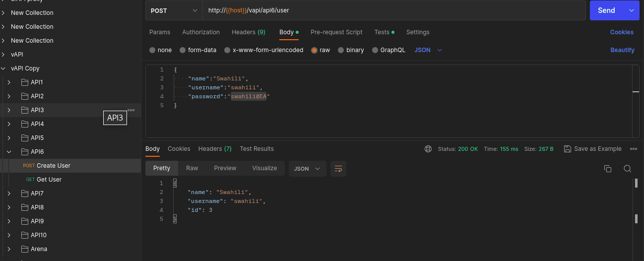644x261 pixels.
Task: Open the POST method dropdown
Action: (x=174, y=10)
